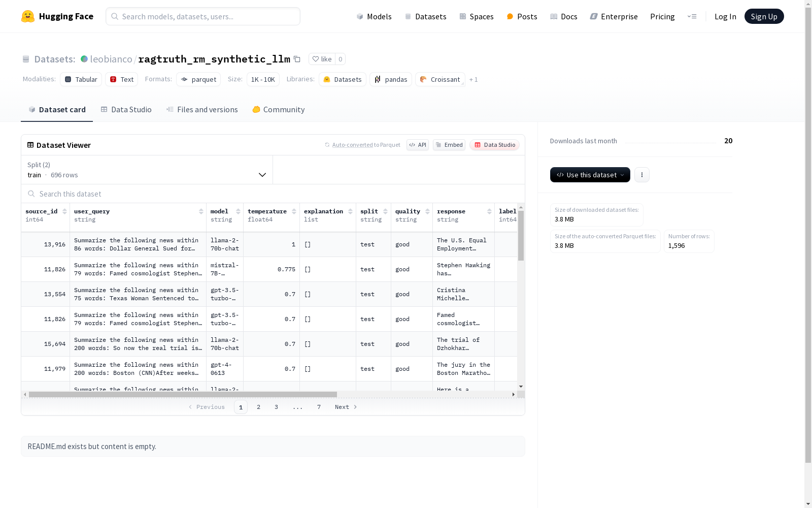The width and height of the screenshot is (812, 508).
Task: Click the mistral-7B model cell
Action: [225, 269]
